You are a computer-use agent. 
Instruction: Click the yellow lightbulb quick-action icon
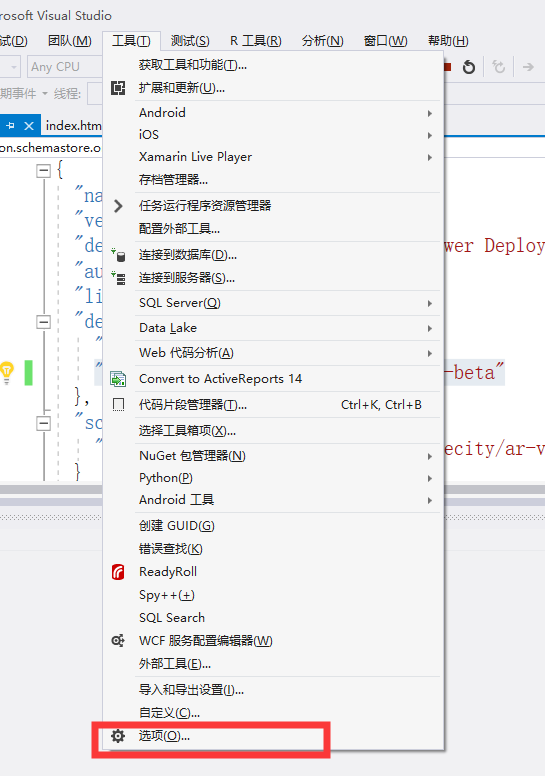pos(7,372)
